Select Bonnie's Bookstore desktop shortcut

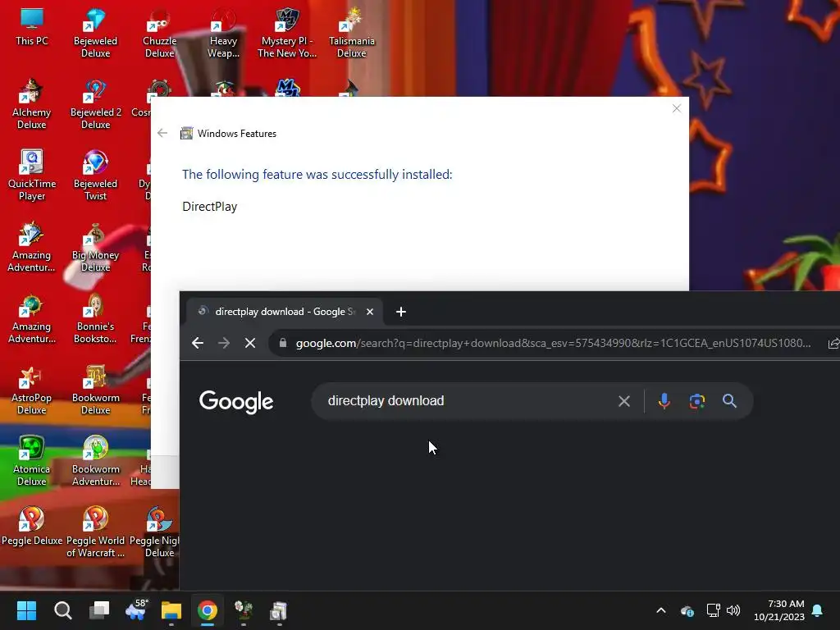pyautogui.click(x=95, y=318)
